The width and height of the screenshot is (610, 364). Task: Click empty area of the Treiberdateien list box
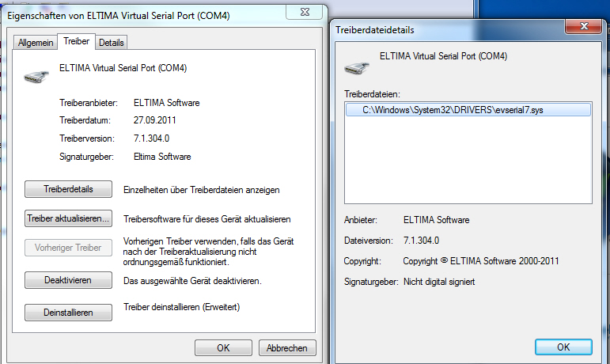468,159
